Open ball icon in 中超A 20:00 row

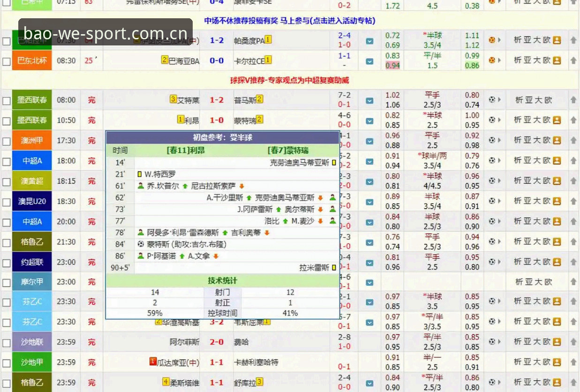click(x=491, y=221)
